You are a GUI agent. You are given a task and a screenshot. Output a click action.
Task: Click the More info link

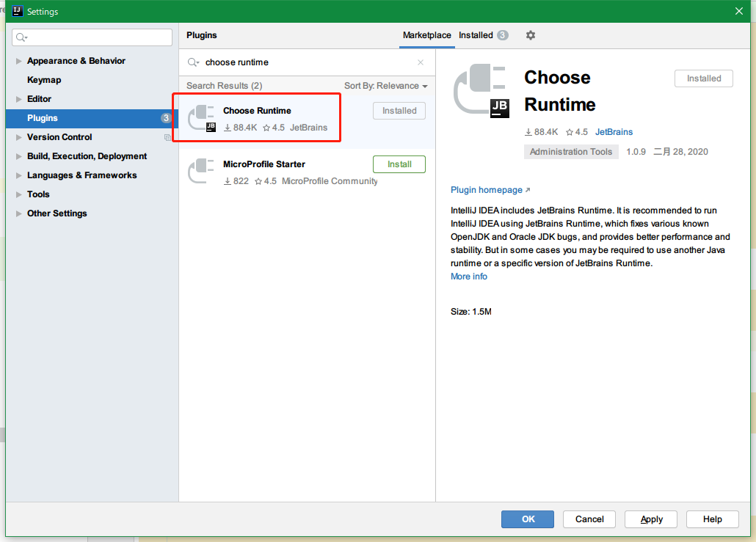pyautogui.click(x=468, y=277)
